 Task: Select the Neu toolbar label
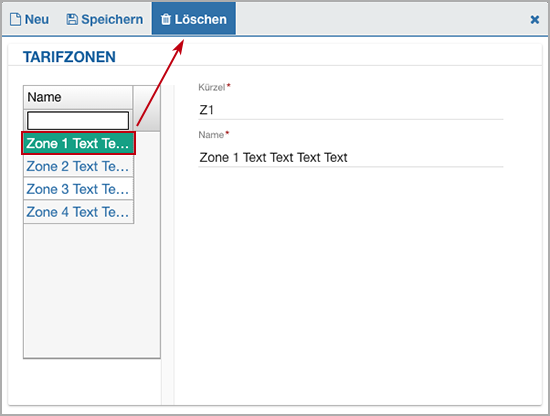(36, 19)
